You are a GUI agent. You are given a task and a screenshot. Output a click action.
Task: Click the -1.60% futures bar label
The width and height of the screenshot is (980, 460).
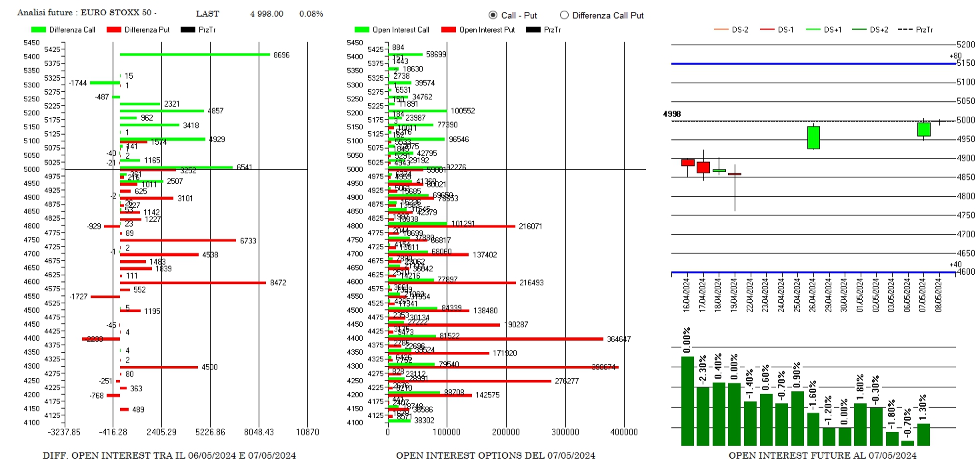[x=813, y=396]
